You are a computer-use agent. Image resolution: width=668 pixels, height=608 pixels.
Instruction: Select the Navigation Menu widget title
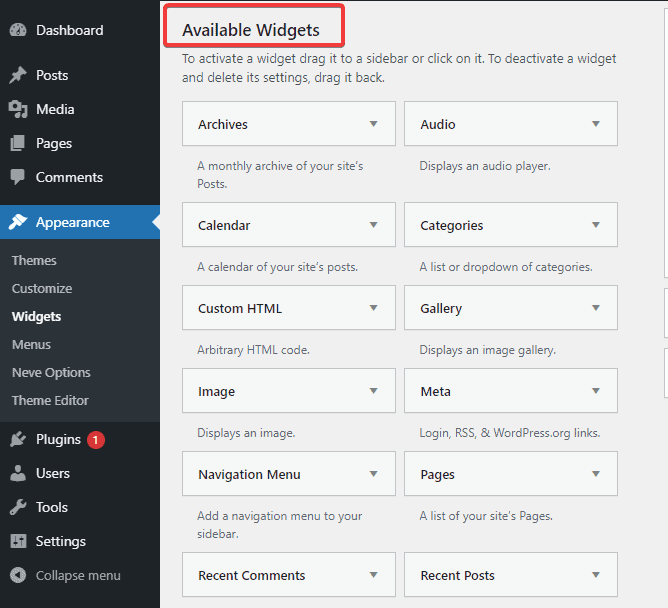[249, 474]
